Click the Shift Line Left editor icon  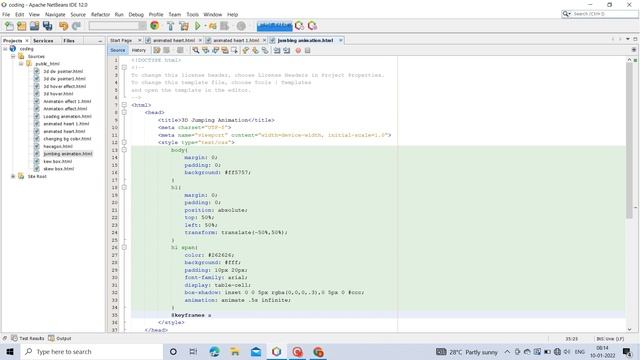[277, 50]
